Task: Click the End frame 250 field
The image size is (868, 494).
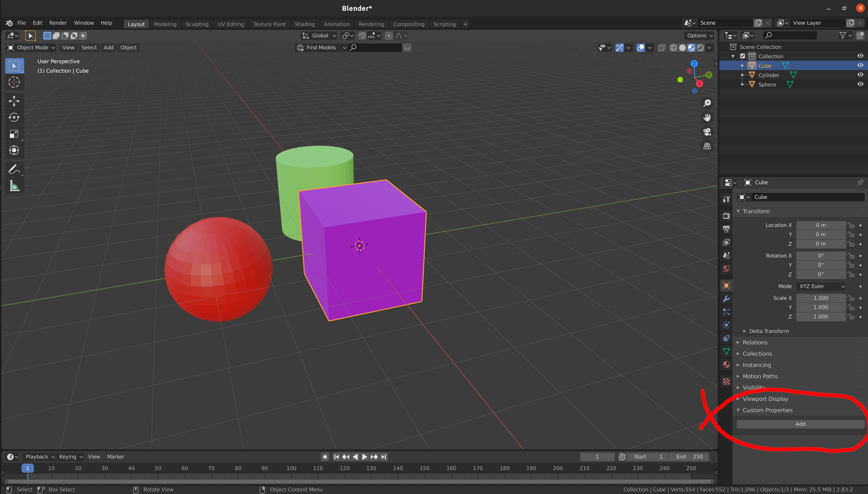Action: [689, 457]
